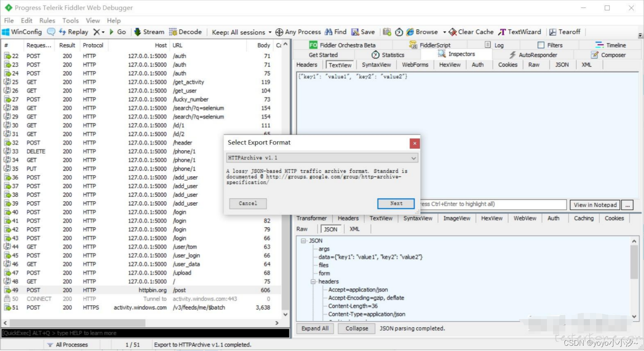Switch response view to XML
This screenshot has height=351, width=644.
tap(354, 229)
